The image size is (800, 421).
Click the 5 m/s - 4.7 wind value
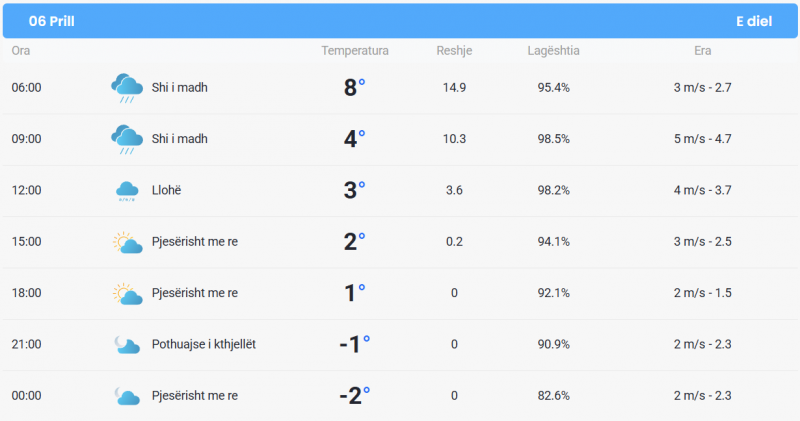pos(703,139)
